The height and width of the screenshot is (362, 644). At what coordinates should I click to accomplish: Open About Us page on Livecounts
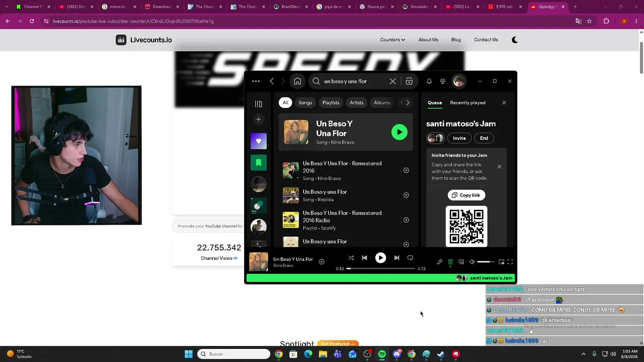click(x=428, y=40)
